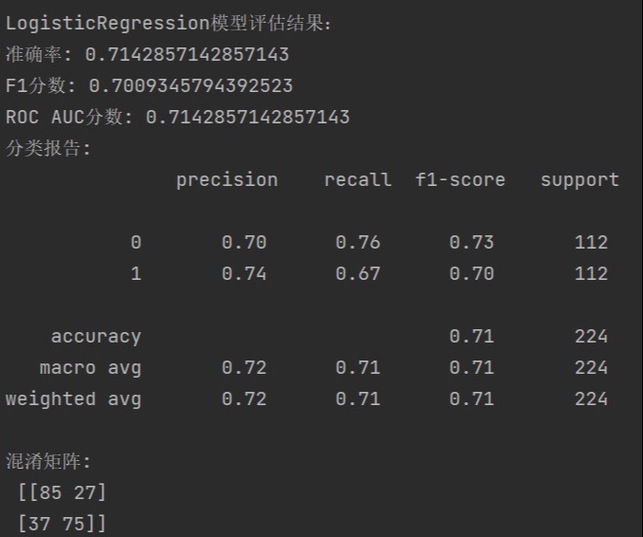The height and width of the screenshot is (537, 643).
Task: Click the 准确率 accuracy value line
Action: pos(147,54)
